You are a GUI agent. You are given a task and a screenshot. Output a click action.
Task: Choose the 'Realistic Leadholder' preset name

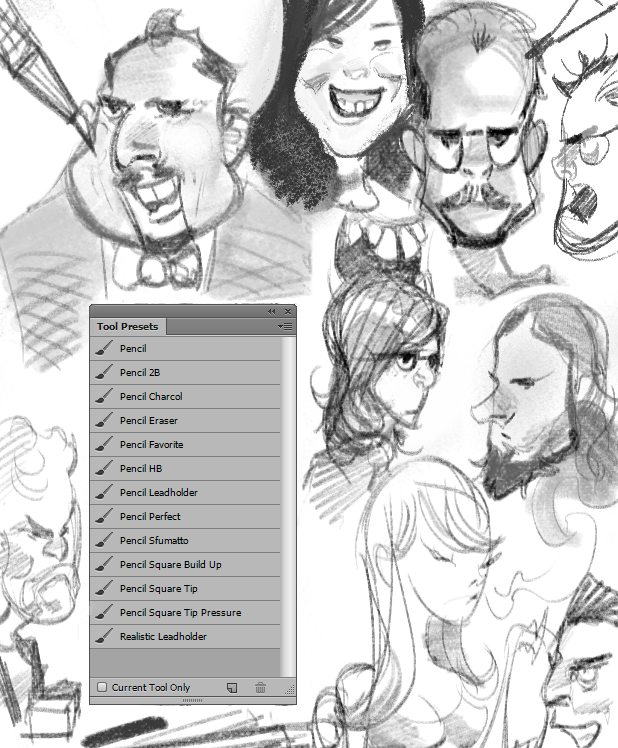163,637
